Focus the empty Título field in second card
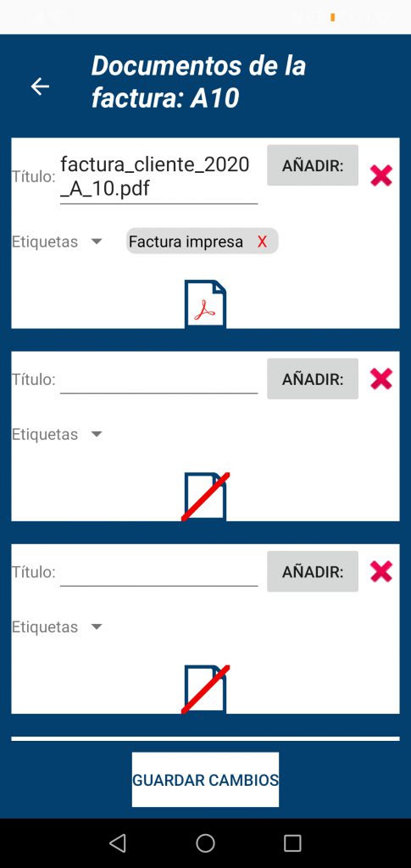 158,380
